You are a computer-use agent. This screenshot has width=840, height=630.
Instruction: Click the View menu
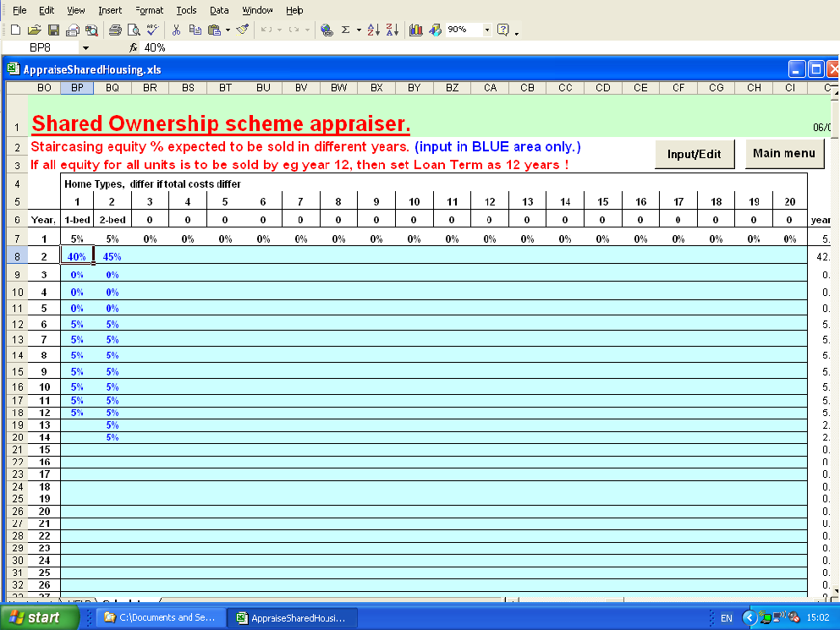point(76,10)
